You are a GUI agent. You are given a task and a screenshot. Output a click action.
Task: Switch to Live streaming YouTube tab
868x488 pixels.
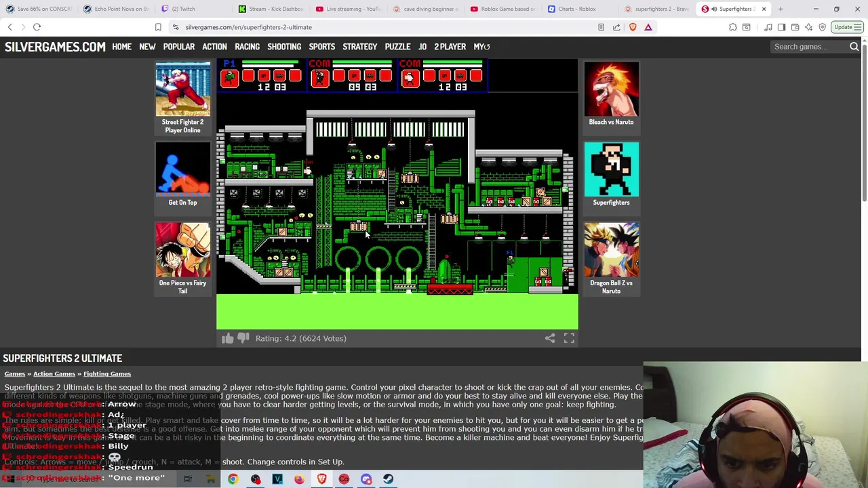[347, 9]
